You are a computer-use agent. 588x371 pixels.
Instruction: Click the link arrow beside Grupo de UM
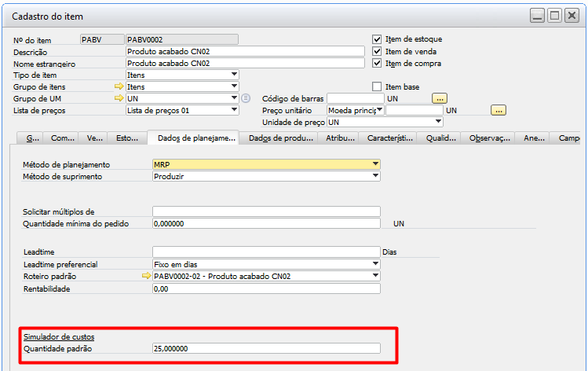point(119,98)
